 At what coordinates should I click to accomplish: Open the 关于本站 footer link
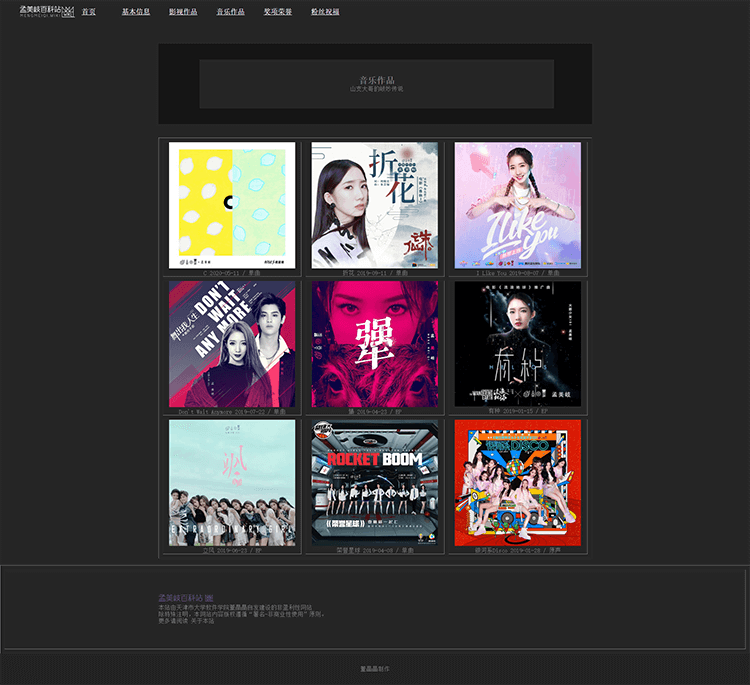(203, 621)
